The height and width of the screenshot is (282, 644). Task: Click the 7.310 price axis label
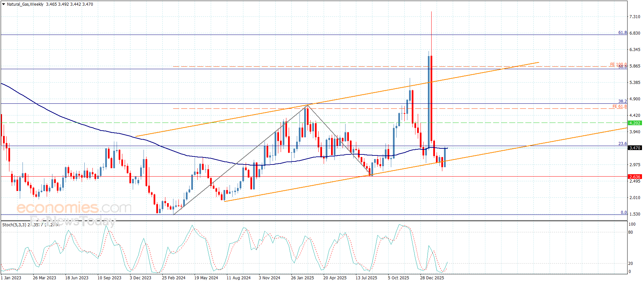tap(635, 17)
